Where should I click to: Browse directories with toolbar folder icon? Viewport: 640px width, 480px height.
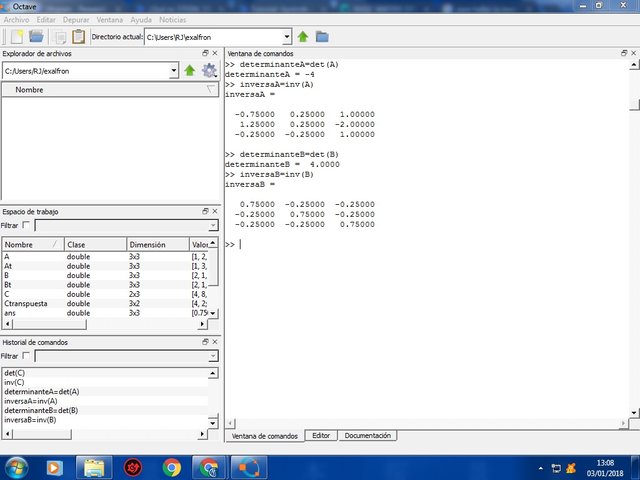tap(322, 37)
